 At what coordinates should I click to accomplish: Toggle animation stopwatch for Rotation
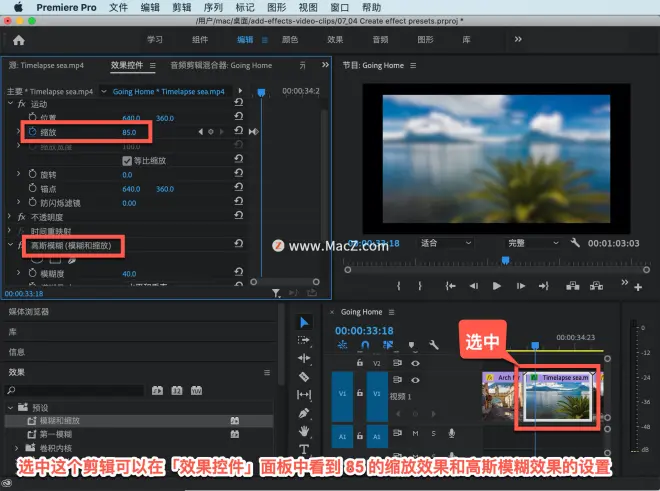point(32,174)
